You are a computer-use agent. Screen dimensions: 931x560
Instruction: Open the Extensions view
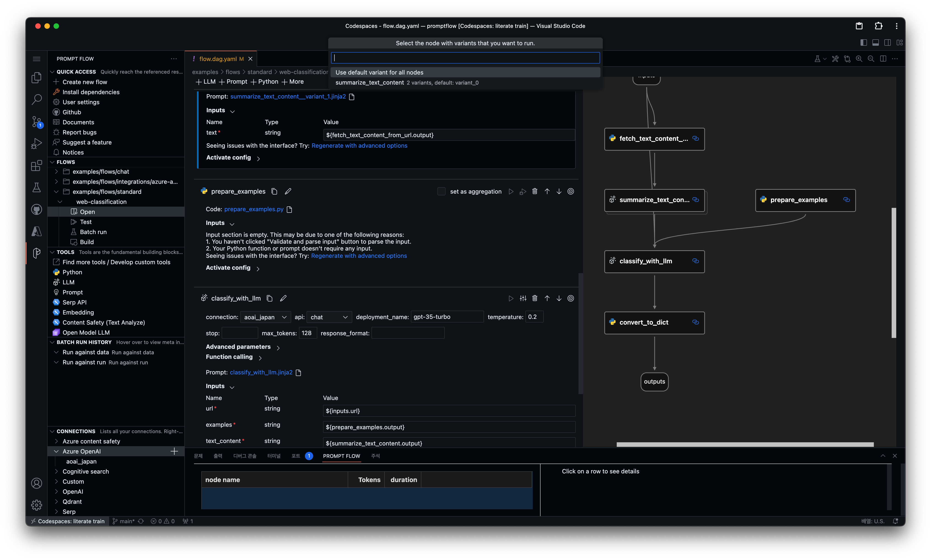36,165
